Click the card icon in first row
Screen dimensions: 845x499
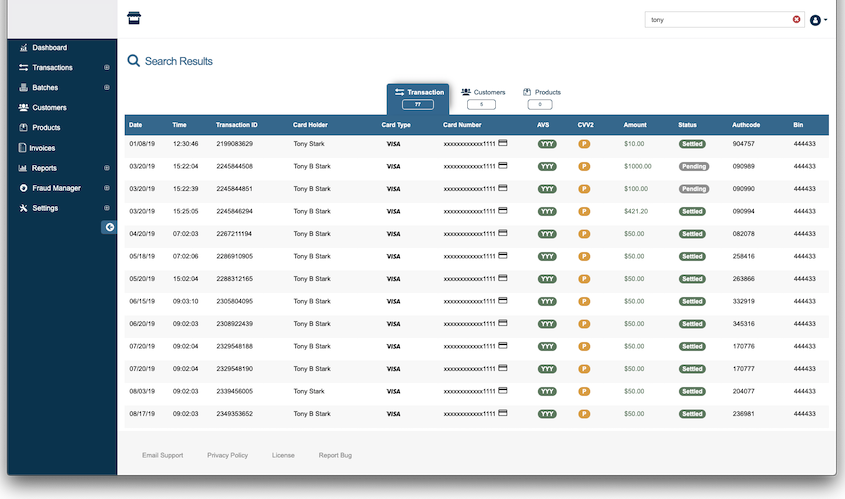(503, 143)
